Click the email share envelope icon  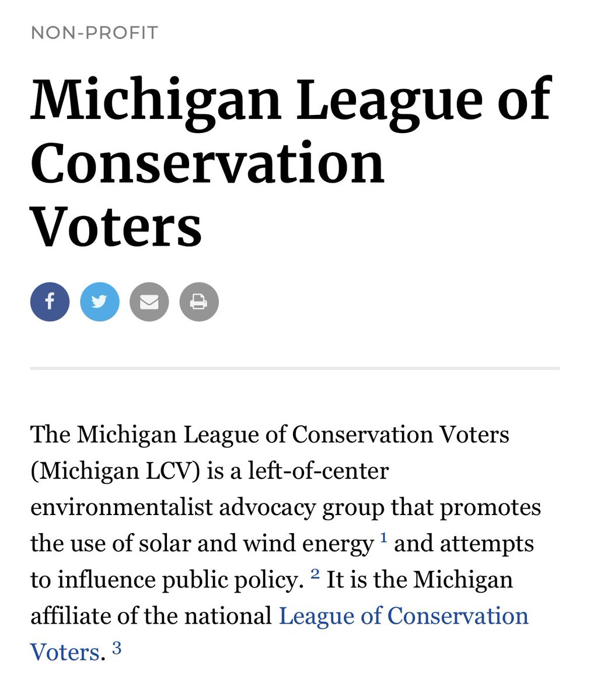click(149, 302)
